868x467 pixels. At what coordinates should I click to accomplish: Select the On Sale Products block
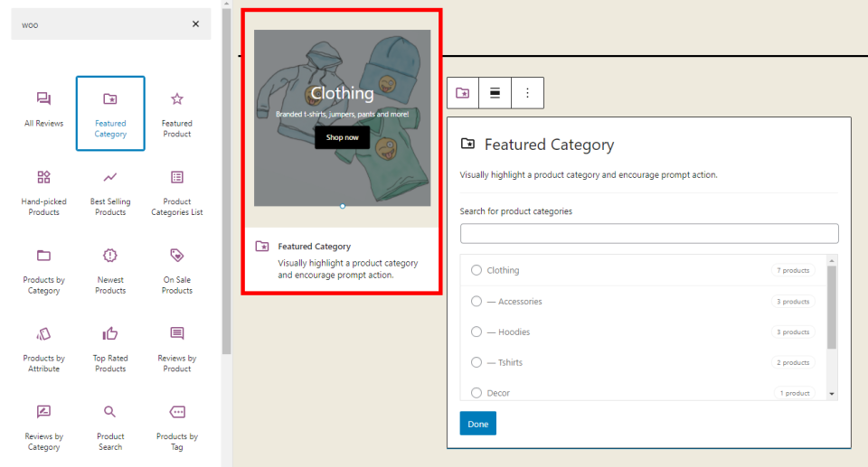pos(177,266)
